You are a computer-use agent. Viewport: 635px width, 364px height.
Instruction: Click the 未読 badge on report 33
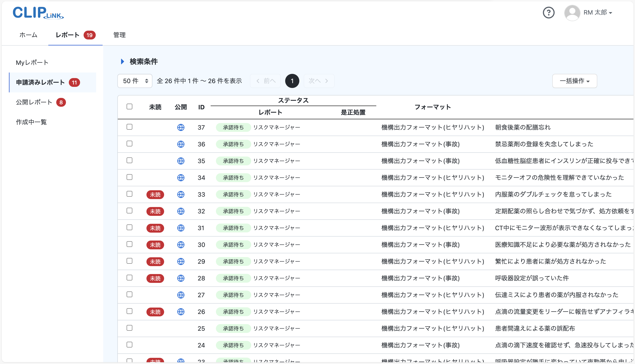pyautogui.click(x=155, y=194)
